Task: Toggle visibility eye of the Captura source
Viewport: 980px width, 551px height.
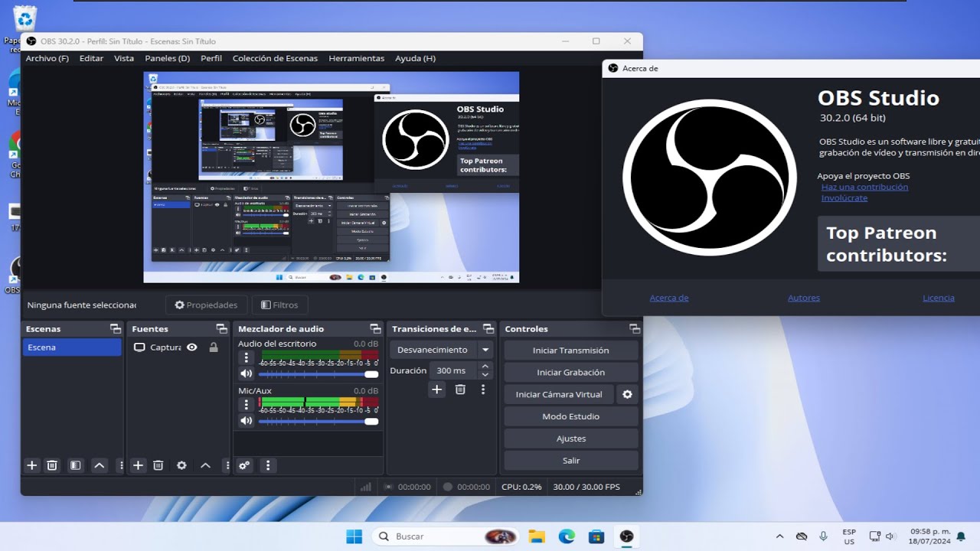Action: (192, 347)
